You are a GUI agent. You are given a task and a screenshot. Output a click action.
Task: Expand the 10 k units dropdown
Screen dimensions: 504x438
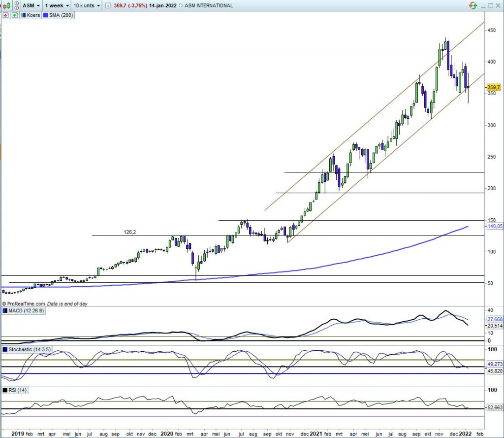point(86,5)
